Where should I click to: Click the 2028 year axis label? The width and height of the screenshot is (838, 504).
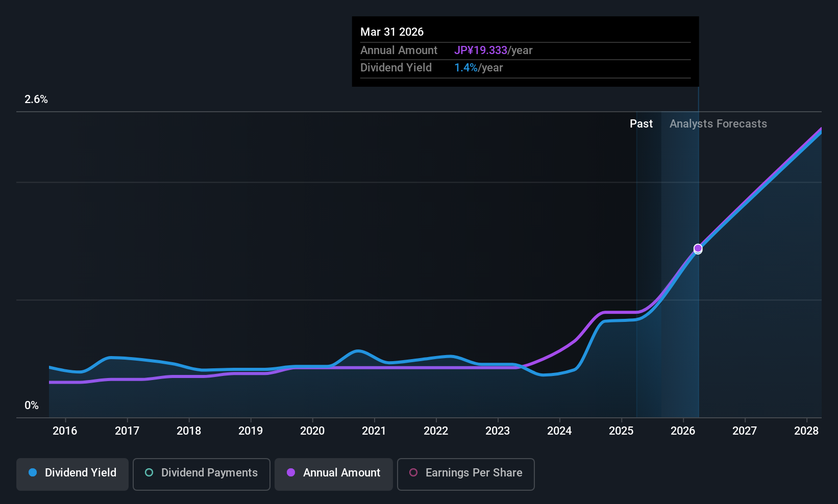(x=806, y=431)
